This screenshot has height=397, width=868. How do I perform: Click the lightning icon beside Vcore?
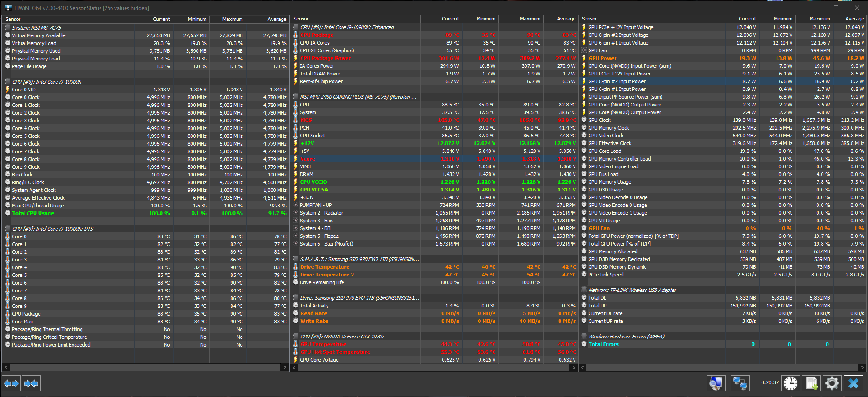pyautogui.click(x=296, y=159)
